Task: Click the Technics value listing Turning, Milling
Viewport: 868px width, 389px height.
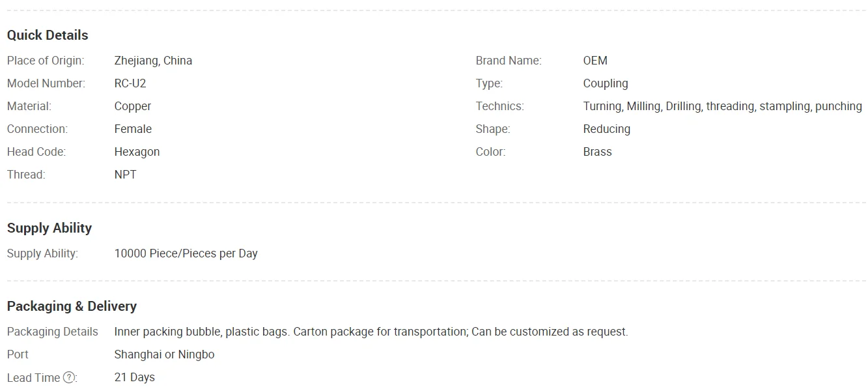Action: tap(722, 106)
